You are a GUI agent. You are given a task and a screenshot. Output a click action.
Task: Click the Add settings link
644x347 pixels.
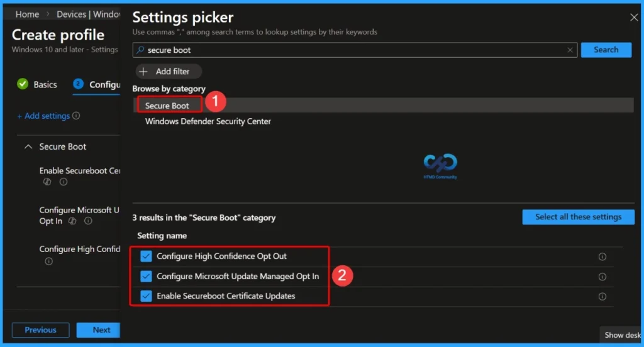pos(43,116)
